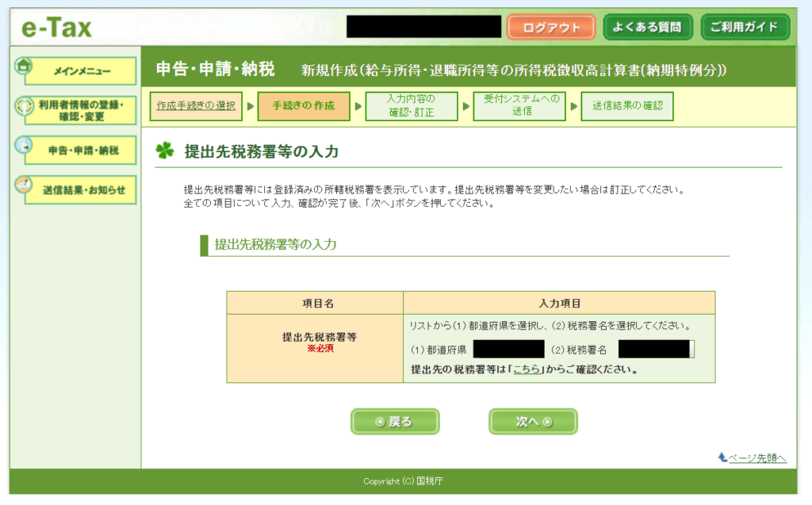Click the clover icon next to 提出先税務署等の入力
Screen dimensions: 812x505
click(165, 151)
